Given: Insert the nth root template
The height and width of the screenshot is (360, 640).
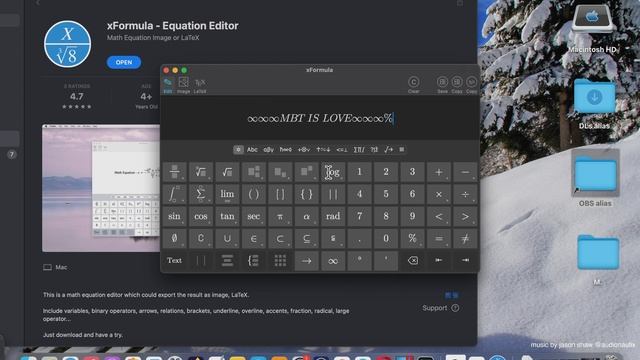Looking at the screenshot, I should coord(201,172).
